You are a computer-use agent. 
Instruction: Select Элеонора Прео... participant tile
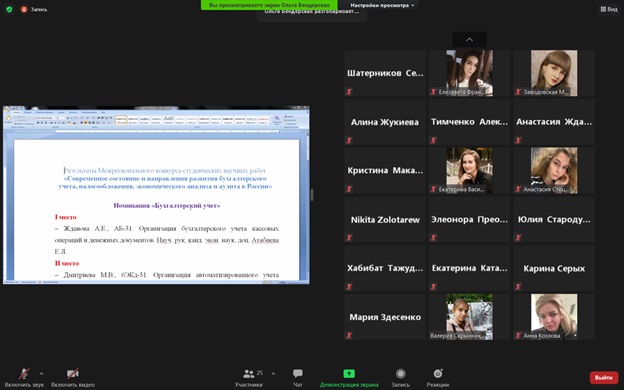469,219
